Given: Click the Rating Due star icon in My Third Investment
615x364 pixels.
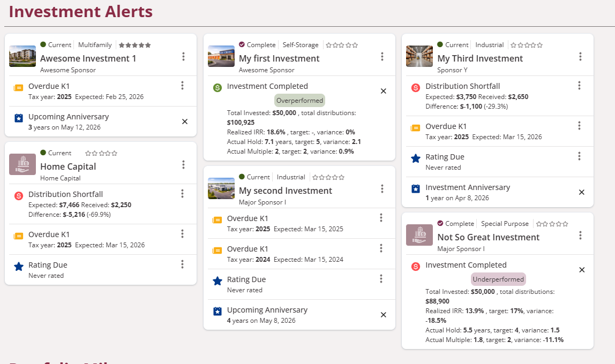Looking at the screenshot, I should pos(416,158).
